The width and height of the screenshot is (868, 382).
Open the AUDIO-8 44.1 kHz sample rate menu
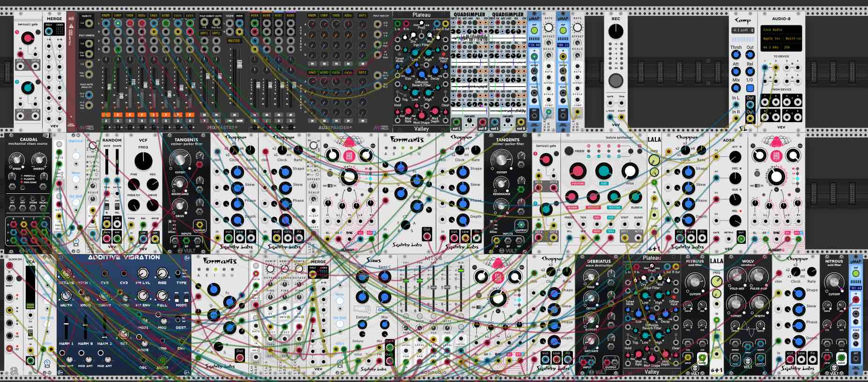coord(771,47)
